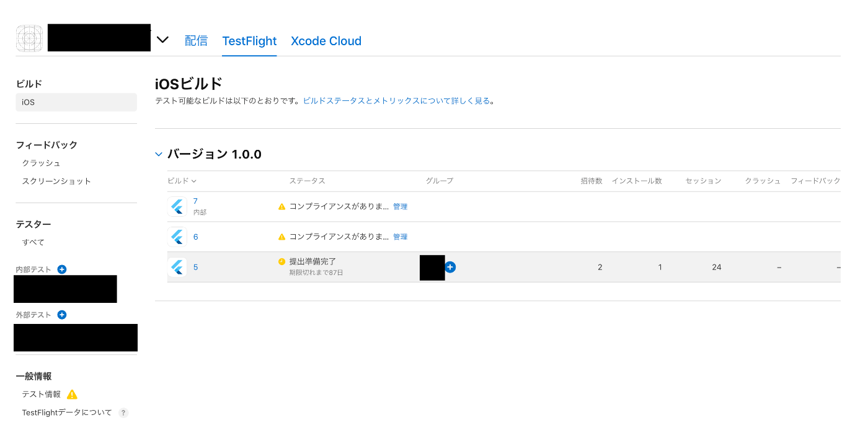Click build 6 status コンプライアンスがありま… text

[339, 237]
